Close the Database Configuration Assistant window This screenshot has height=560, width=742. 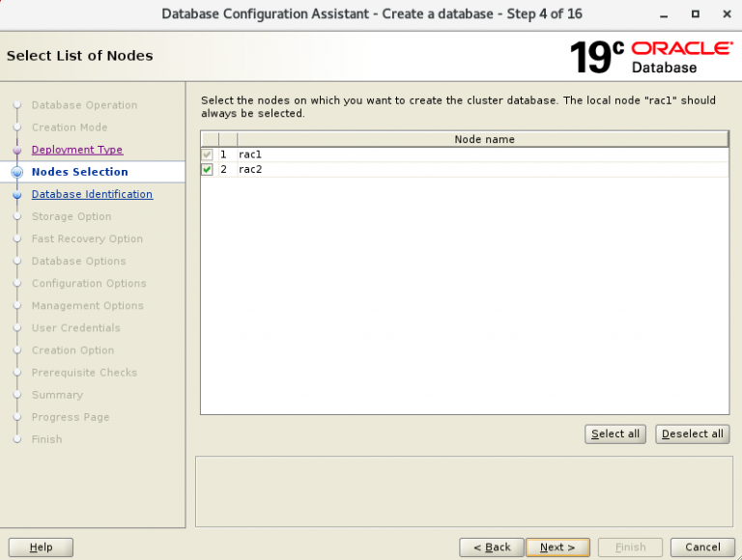[723, 14]
